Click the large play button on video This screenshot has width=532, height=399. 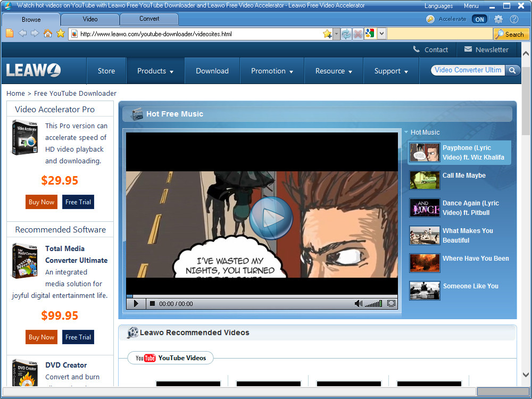coord(271,218)
